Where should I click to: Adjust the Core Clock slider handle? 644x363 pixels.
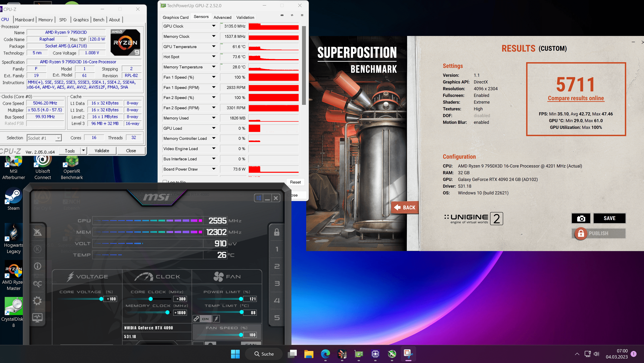(x=150, y=299)
